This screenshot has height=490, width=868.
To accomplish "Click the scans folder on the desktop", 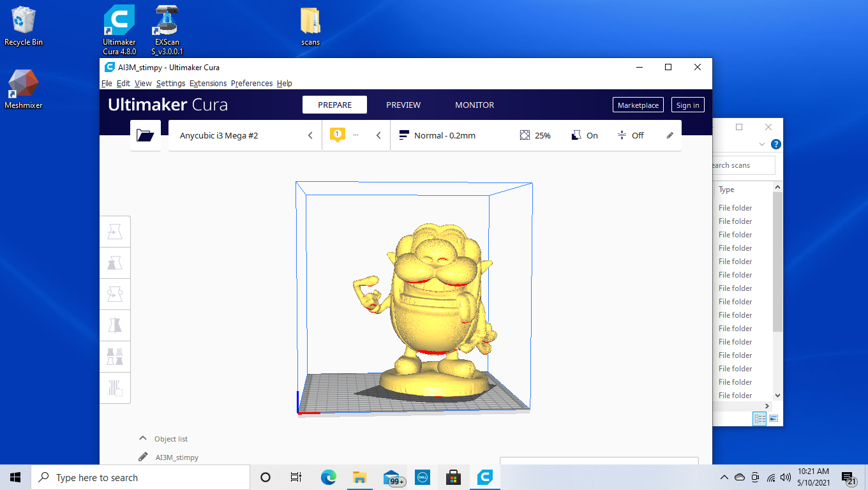I will pyautogui.click(x=311, y=27).
